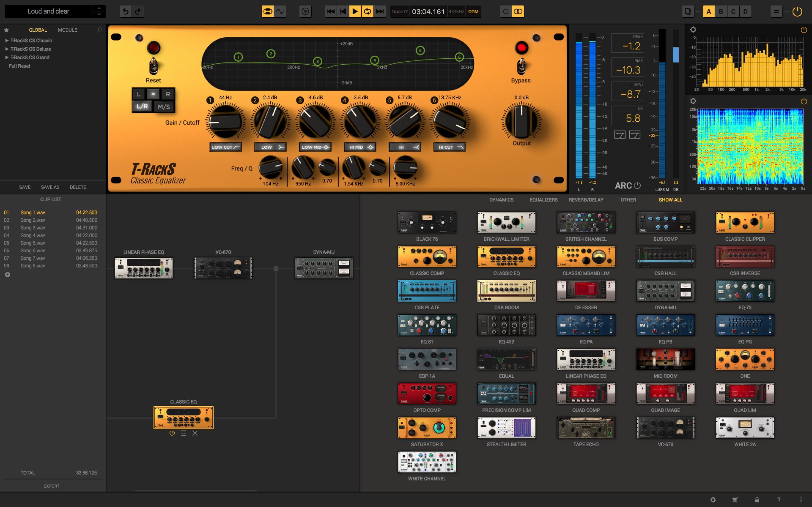Open the spectrum analyzer settings gear
Screen dimensions: 812x507
click(x=693, y=29)
